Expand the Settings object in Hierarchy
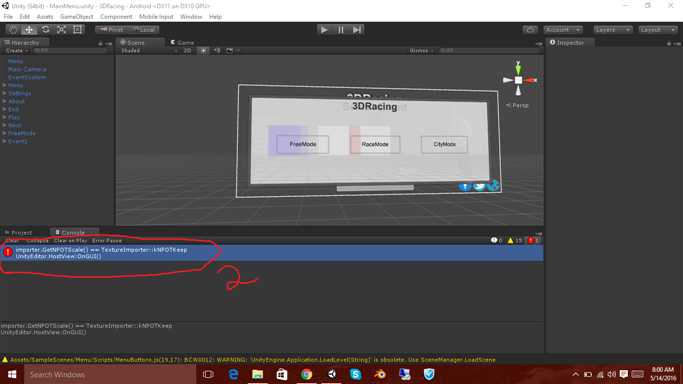This screenshot has height=384, width=683. pyautogui.click(x=4, y=93)
